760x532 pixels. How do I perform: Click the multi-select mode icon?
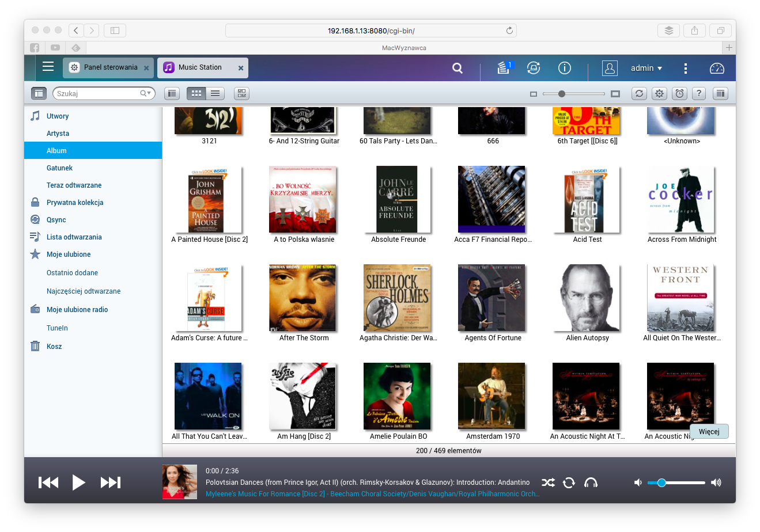point(242,93)
